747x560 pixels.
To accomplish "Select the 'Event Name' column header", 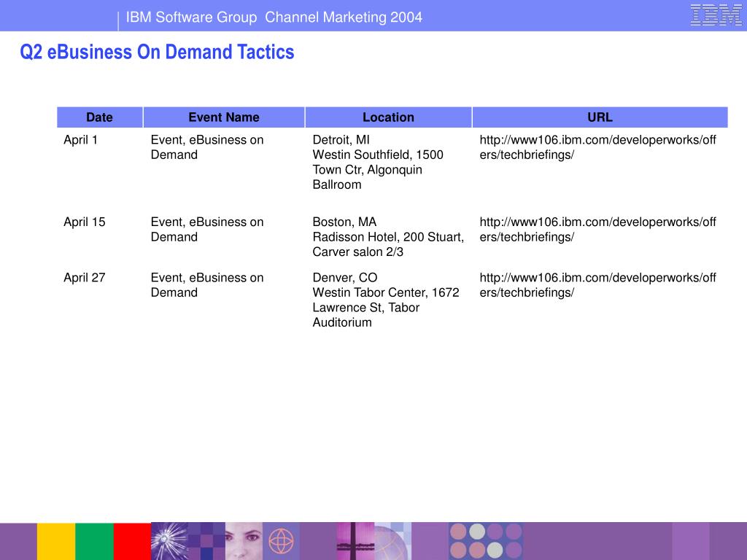I will [224, 117].
